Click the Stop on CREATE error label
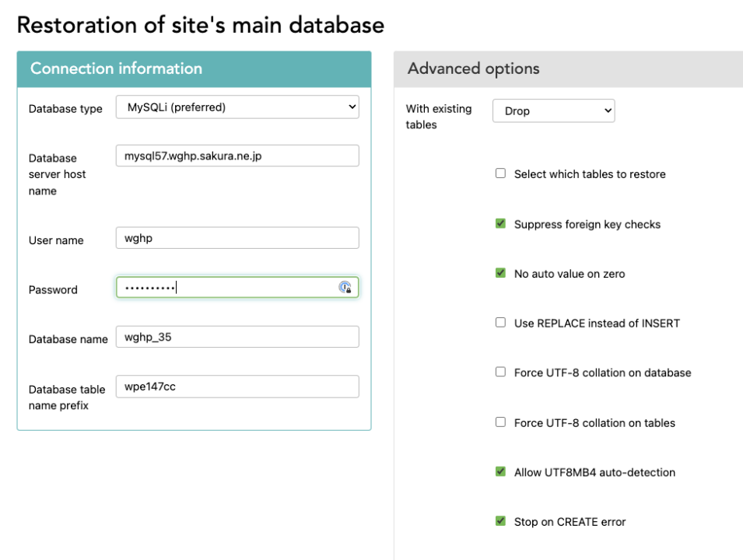The image size is (743, 560). tap(570, 522)
